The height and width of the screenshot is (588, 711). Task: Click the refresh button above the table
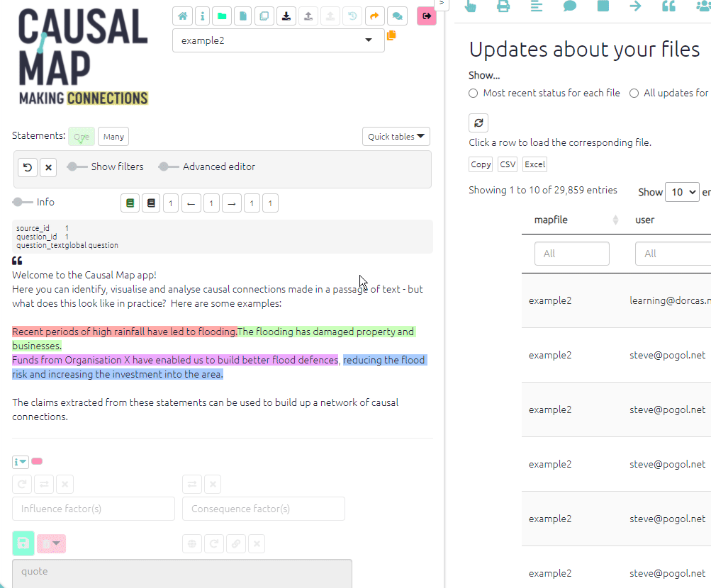click(478, 123)
